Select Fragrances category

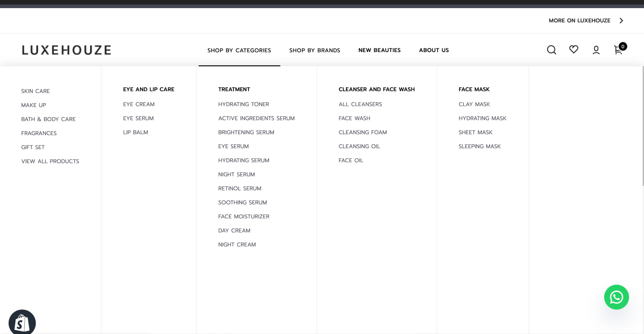pos(39,133)
